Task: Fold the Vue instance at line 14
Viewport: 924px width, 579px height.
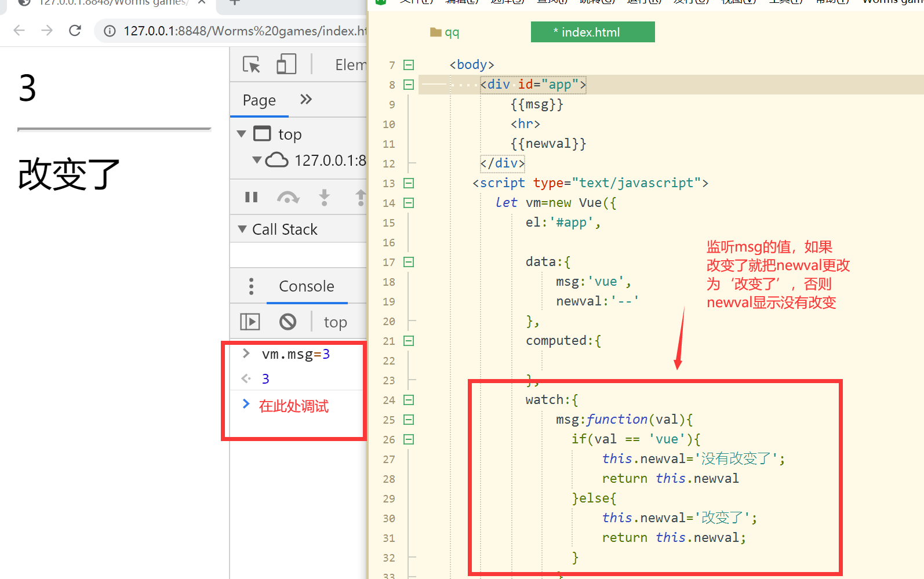Action: pyautogui.click(x=409, y=203)
